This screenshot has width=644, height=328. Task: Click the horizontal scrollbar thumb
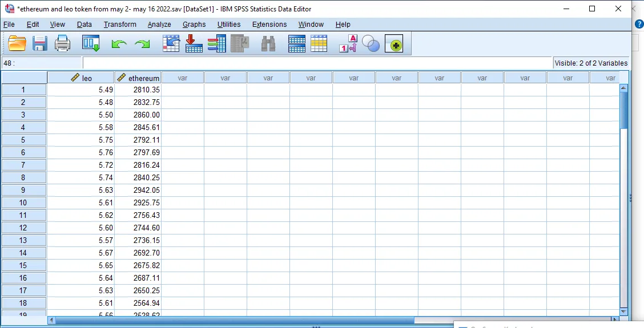235,319
